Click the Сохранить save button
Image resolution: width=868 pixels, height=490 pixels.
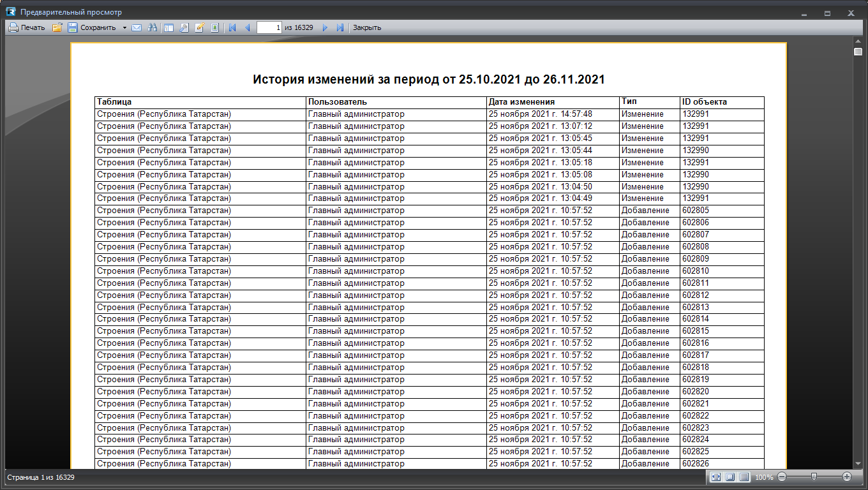[92, 27]
